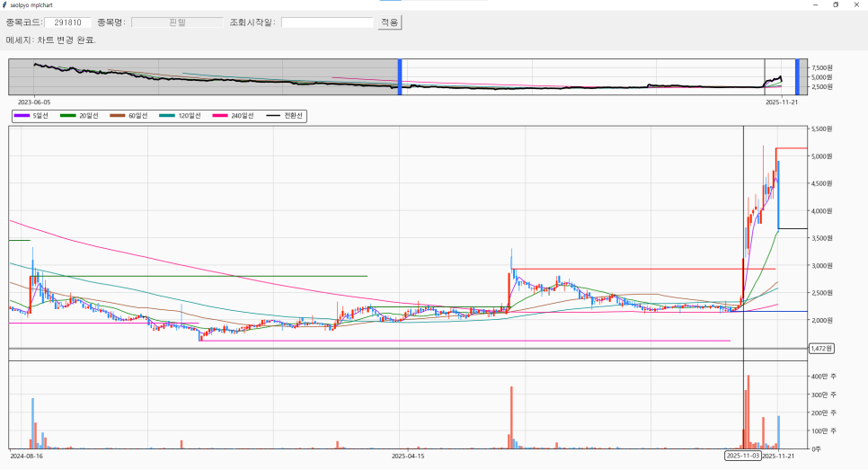The image size is (868, 470).
Task: Click the pink 240일선 legend swatch
Action: [x=220, y=116]
